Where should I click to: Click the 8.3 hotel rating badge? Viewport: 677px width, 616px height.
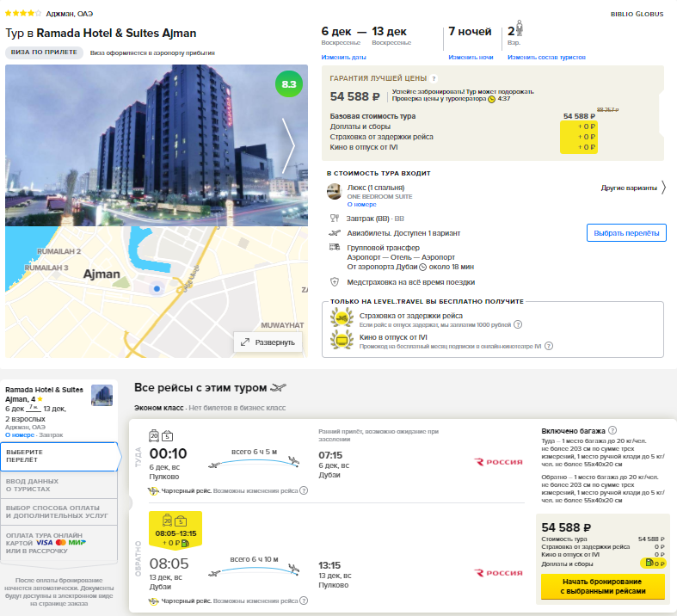289,84
